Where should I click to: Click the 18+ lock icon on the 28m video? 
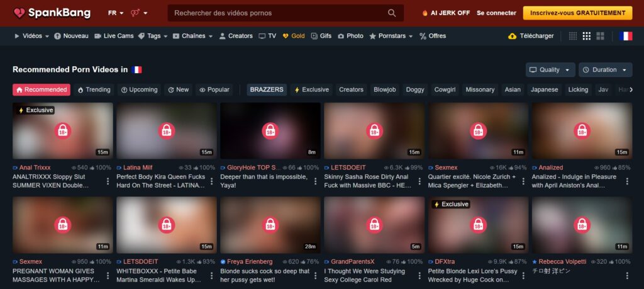(x=270, y=225)
